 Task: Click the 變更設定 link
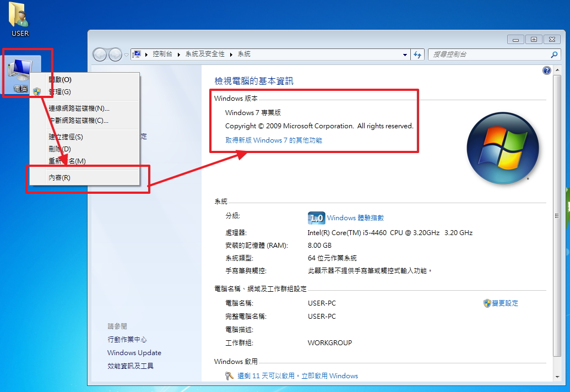[505, 303]
